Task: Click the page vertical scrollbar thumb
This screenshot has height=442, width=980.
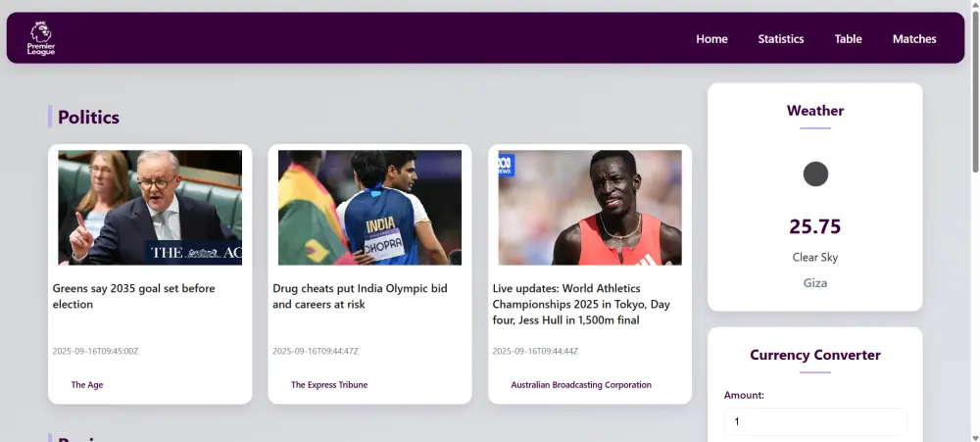Action: pos(976,90)
